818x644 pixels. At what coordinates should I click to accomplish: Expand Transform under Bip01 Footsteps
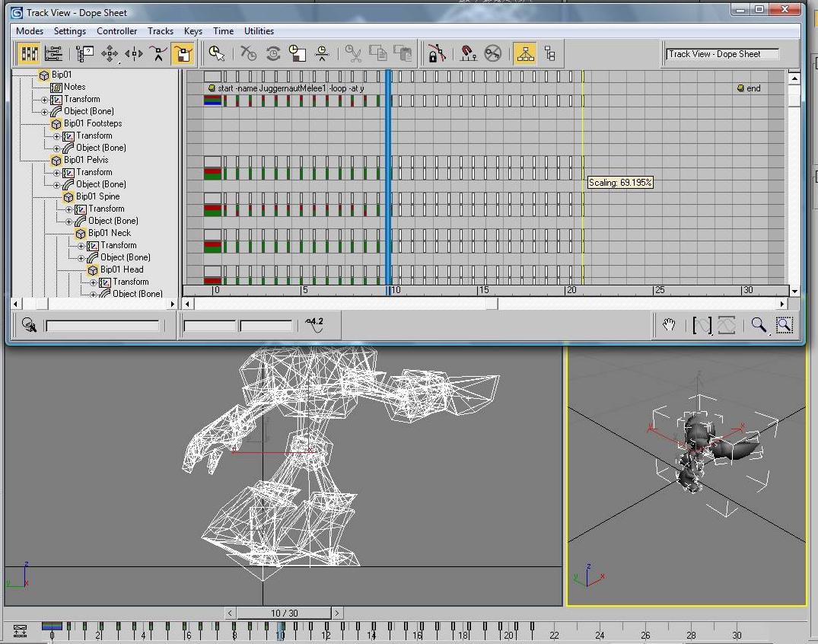pos(56,136)
